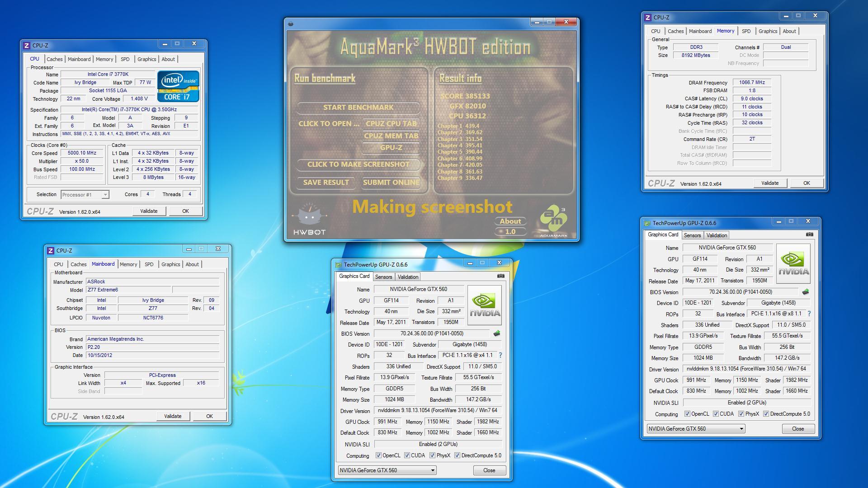
Task: Toggle PhysX checkbox in center GPU-Z
Action: tap(432, 455)
